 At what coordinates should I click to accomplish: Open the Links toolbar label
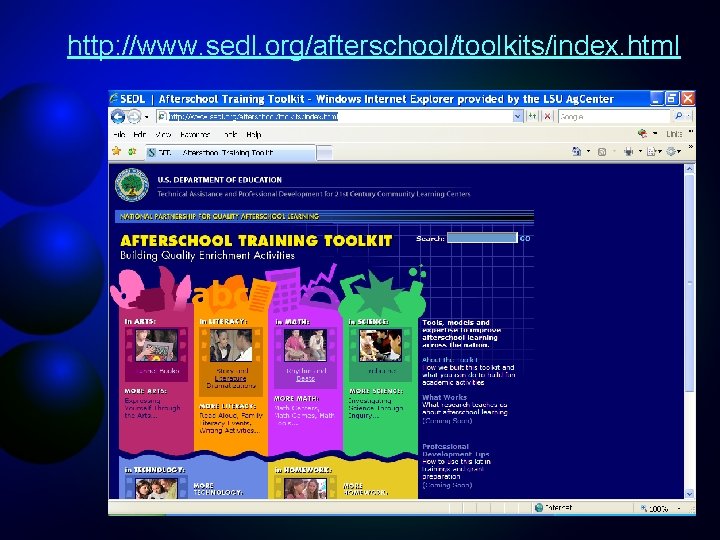[674, 134]
